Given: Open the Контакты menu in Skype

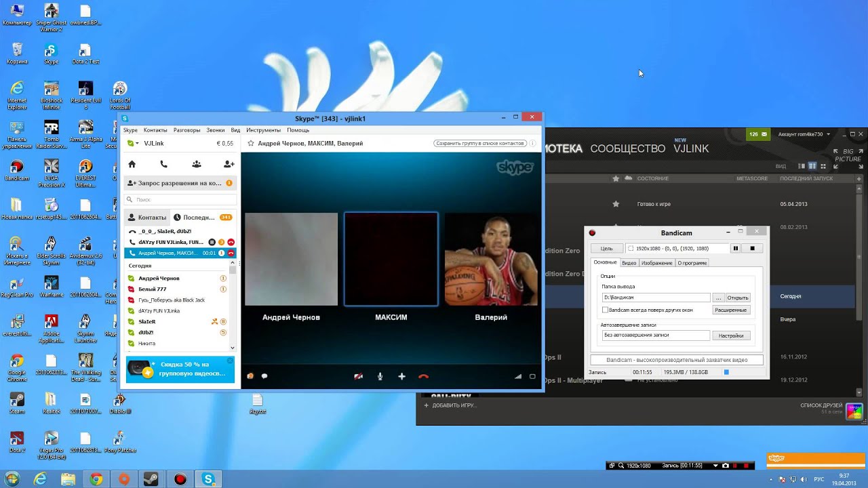Looking at the screenshot, I should [x=155, y=130].
